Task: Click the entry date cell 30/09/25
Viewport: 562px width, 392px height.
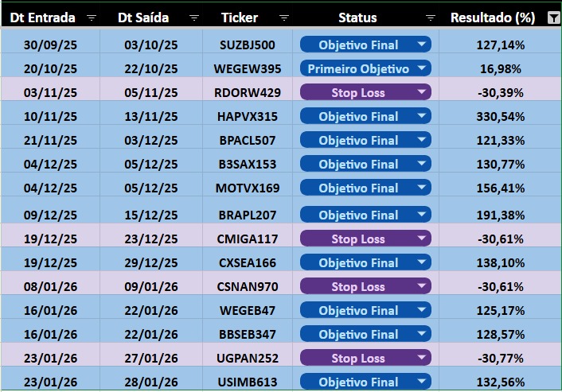Action: coord(50,45)
